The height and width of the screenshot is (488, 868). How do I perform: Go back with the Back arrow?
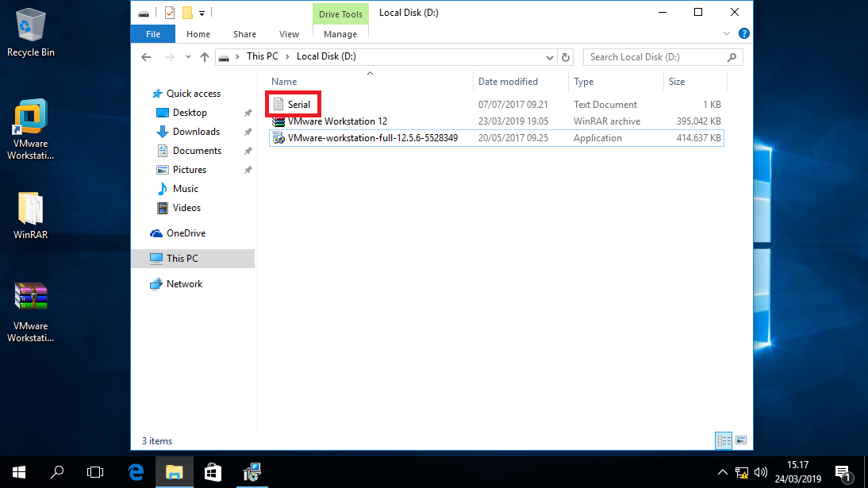pyautogui.click(x=146, y=57)
